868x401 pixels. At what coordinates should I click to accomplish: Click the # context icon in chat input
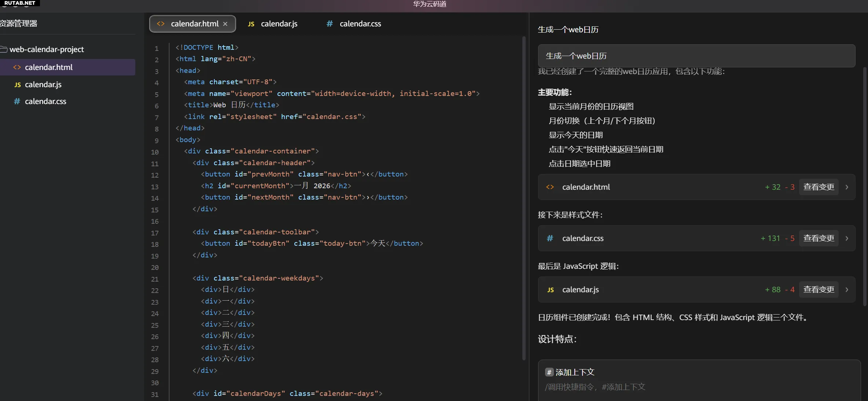(x=549, y=372)
